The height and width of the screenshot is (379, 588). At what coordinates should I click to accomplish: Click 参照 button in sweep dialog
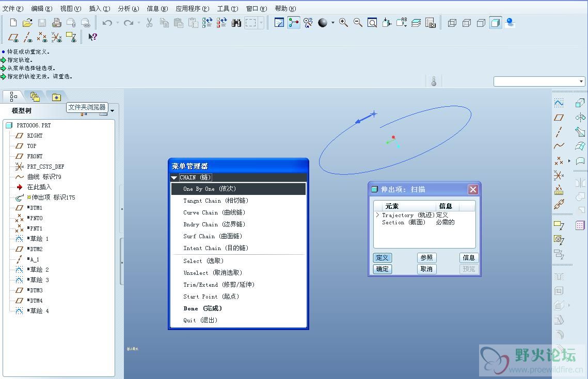tap(427, 258)
